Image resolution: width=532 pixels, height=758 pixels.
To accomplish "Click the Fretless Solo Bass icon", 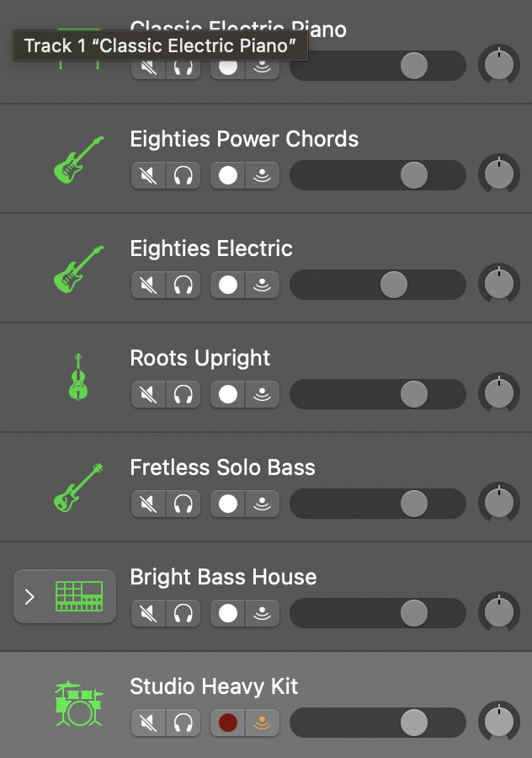I will 78,488.
